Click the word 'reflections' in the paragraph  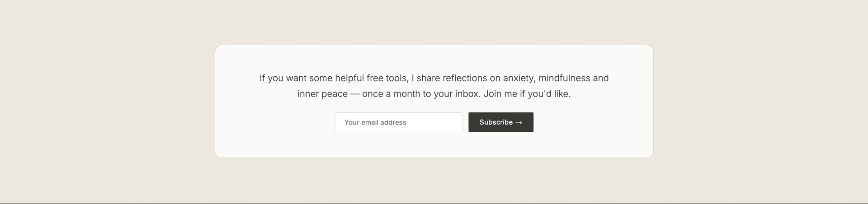pyautogui.click(x=465, y=78)
